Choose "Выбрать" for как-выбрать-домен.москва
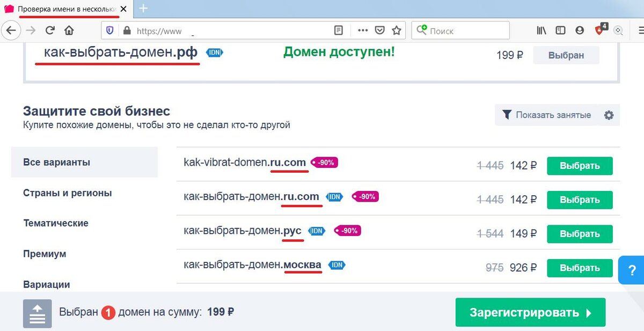 tap(580, 268)
